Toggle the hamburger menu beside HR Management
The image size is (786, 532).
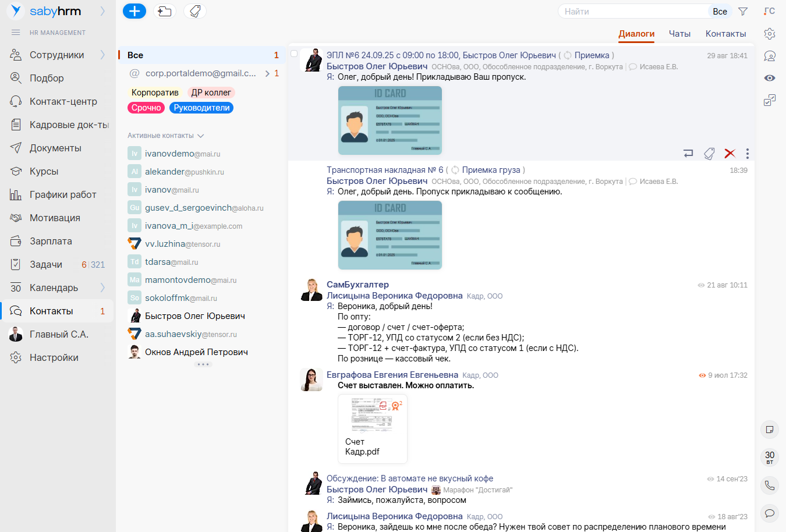click(x=16, y=33)
